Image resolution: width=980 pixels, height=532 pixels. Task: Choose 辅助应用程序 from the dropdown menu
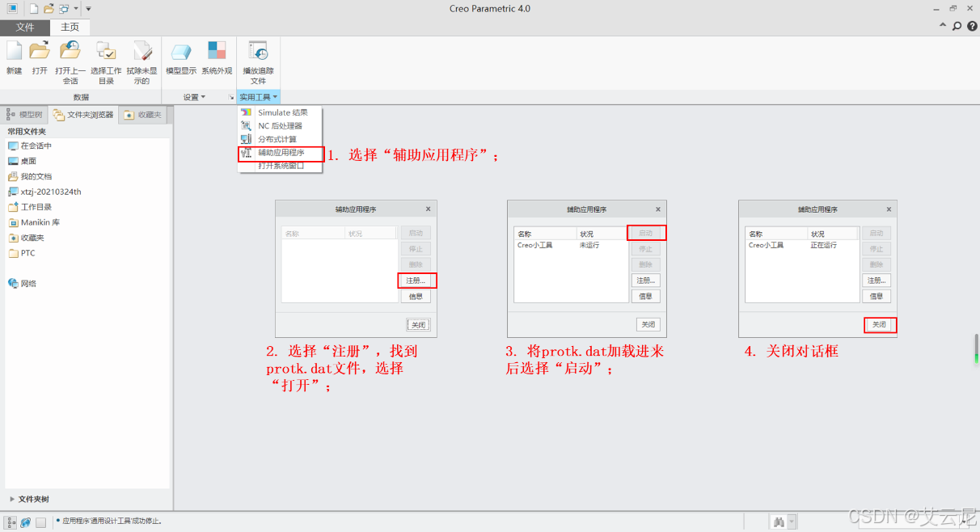[280, 153]
